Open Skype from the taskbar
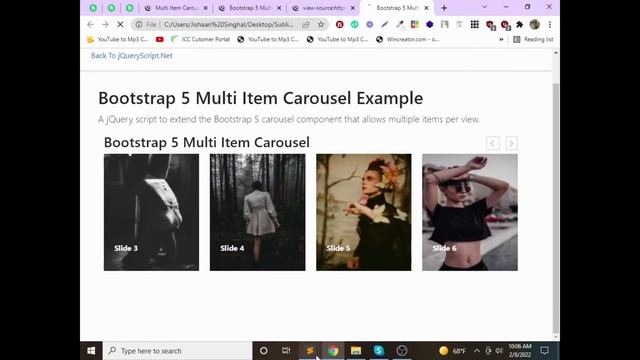Screen dimensions: 640x360 (x=379, y=351)
